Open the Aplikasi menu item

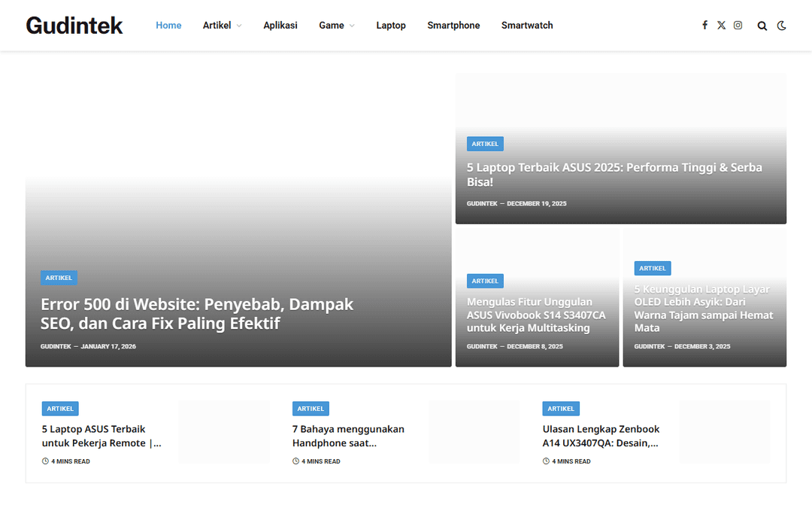[x=280, y=26]
